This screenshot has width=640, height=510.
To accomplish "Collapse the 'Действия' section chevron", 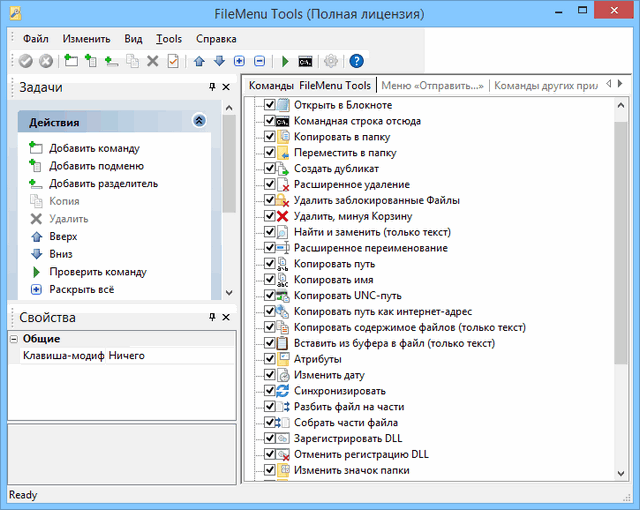I will [x=199, y=121].
